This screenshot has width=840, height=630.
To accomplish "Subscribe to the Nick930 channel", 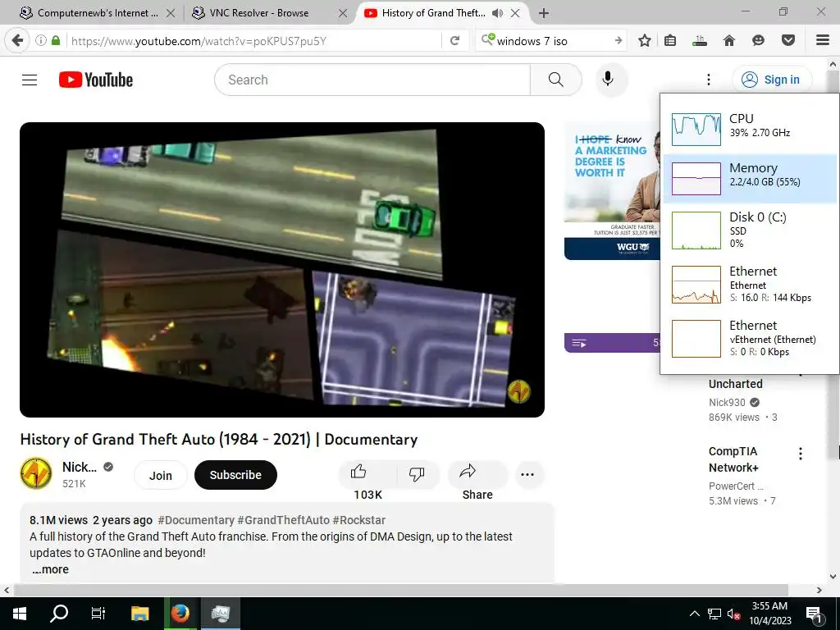I will [235, 475].
